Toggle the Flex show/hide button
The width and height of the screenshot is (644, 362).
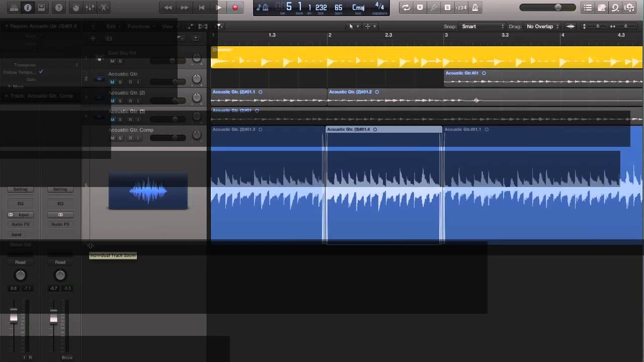tap(203, 26)
